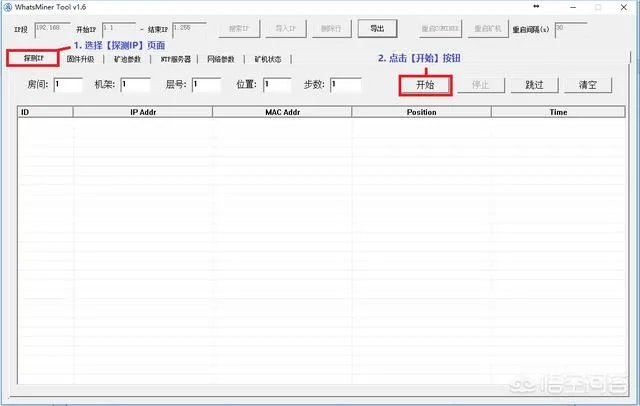Click the 开始 button
The height and width of the screenshot is (406, 640).
tap(425, 85)
